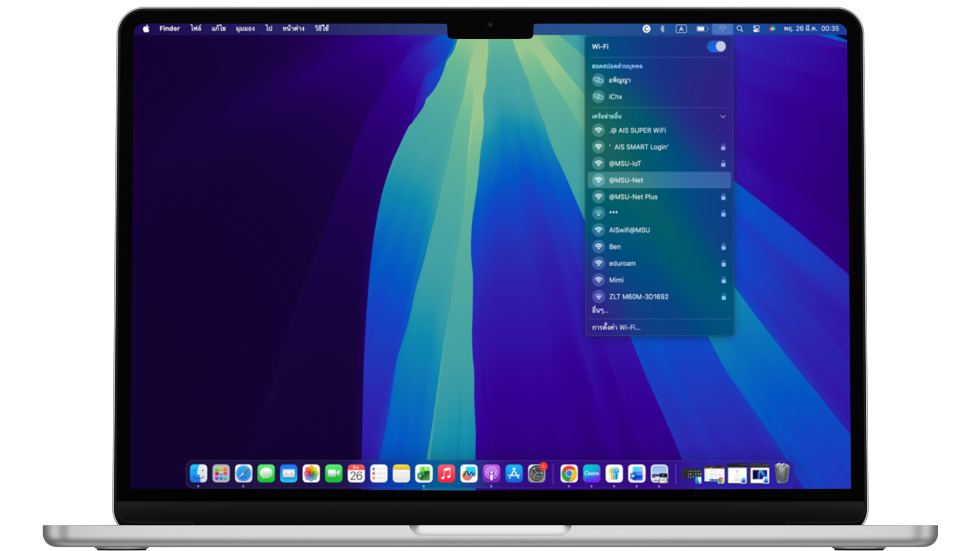The height and width of the screenshot is (551, 980).
Task: Connect to the Ben network
Action: click(659, 246)
